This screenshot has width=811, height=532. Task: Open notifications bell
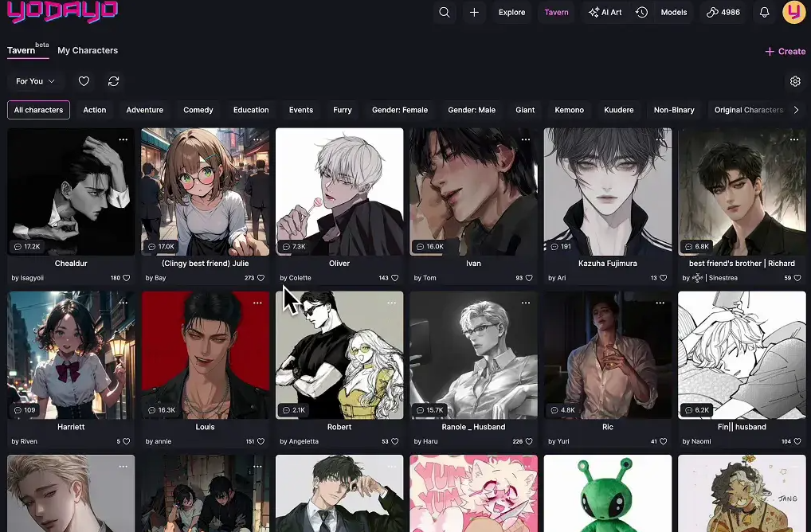click(764, 12)
